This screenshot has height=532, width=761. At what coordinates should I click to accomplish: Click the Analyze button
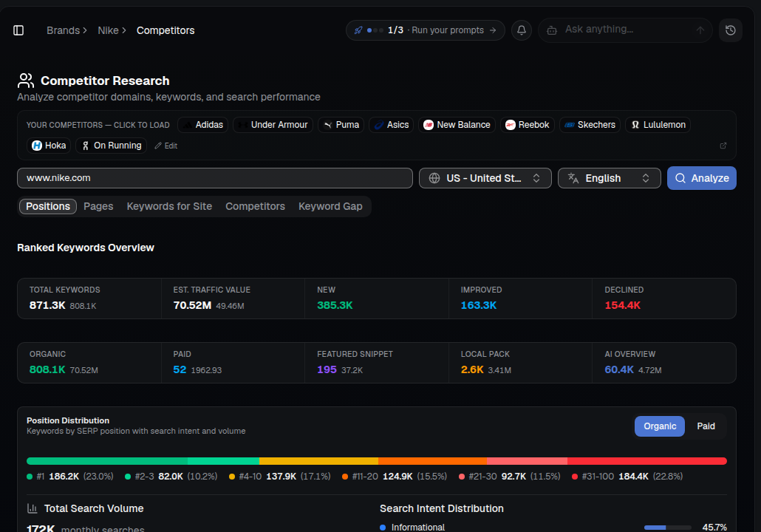pos(701,178)
